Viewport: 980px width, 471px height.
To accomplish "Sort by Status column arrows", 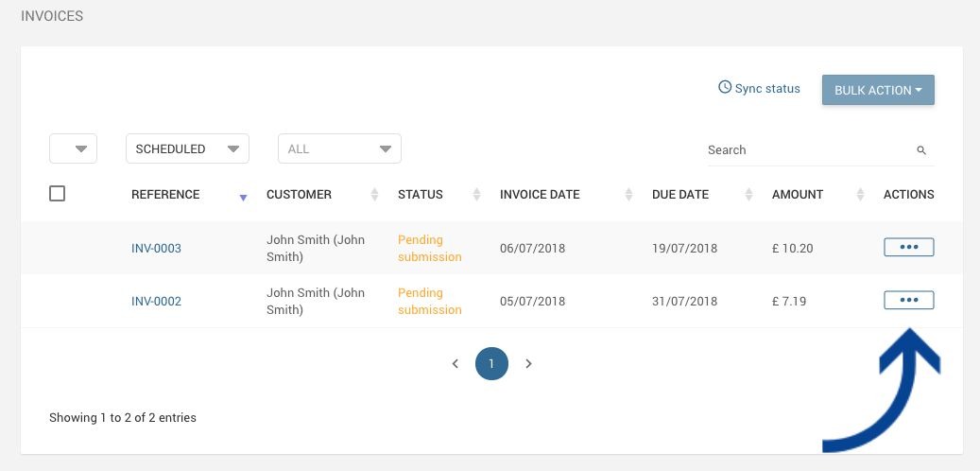I will (x=476, y=195).
